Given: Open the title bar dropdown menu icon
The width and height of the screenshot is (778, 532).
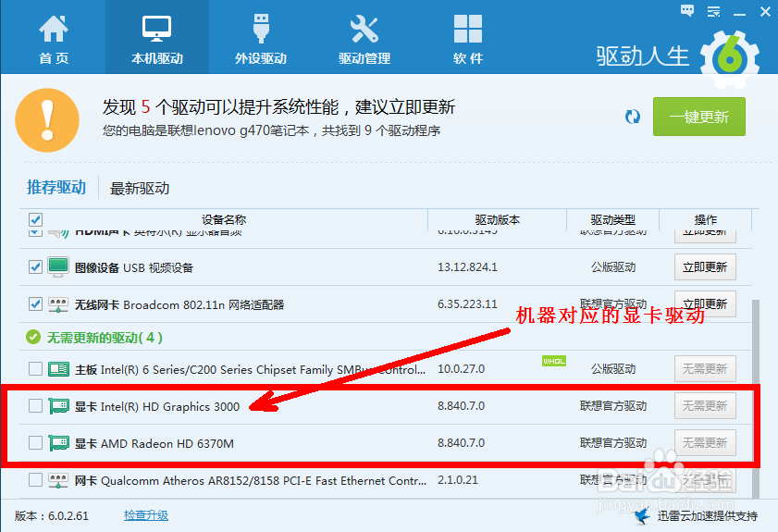Looking at the screenshot, I should (x=713, y=11).
